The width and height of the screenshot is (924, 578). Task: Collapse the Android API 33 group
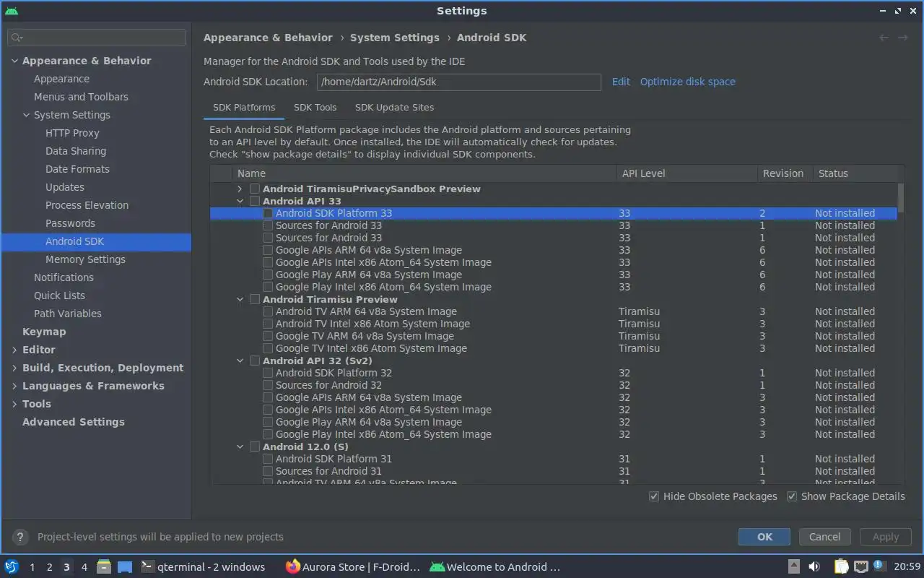tap(240, 201)
